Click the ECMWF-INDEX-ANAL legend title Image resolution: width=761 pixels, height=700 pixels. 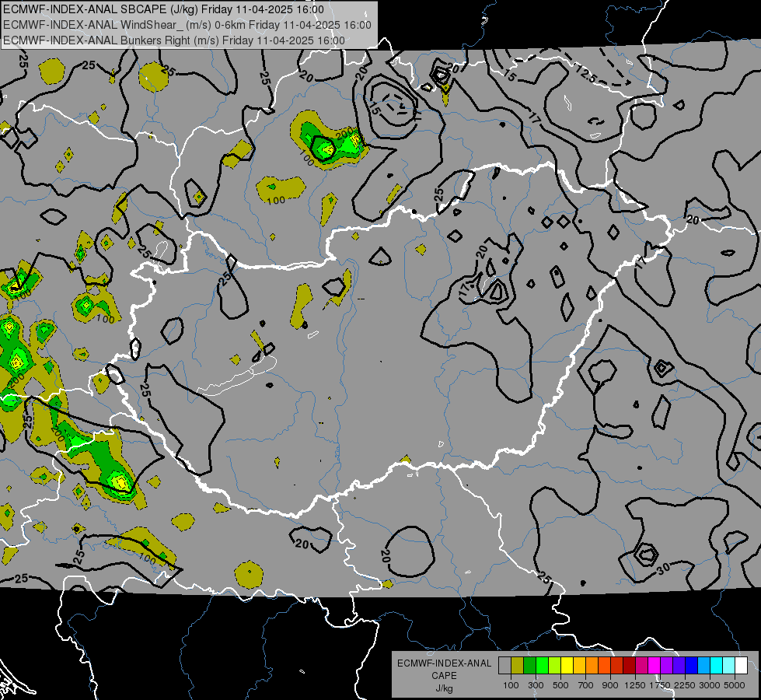tap(444, 663)
